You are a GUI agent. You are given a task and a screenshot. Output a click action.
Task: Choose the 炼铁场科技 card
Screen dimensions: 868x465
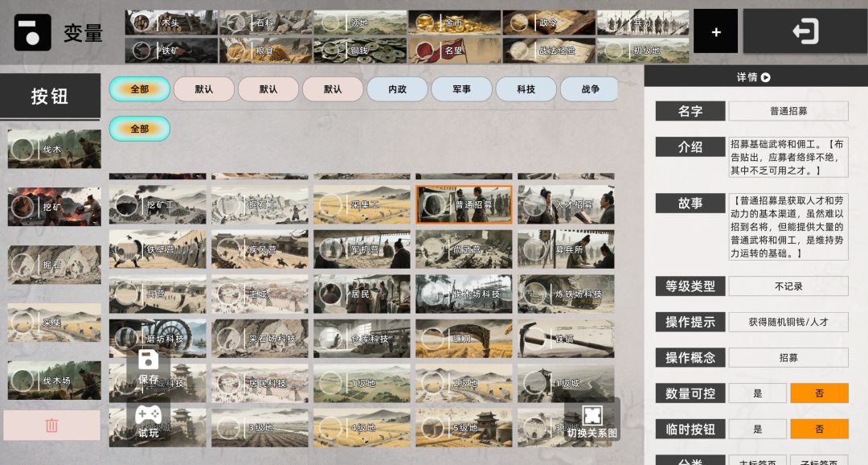tap(566, 294)
